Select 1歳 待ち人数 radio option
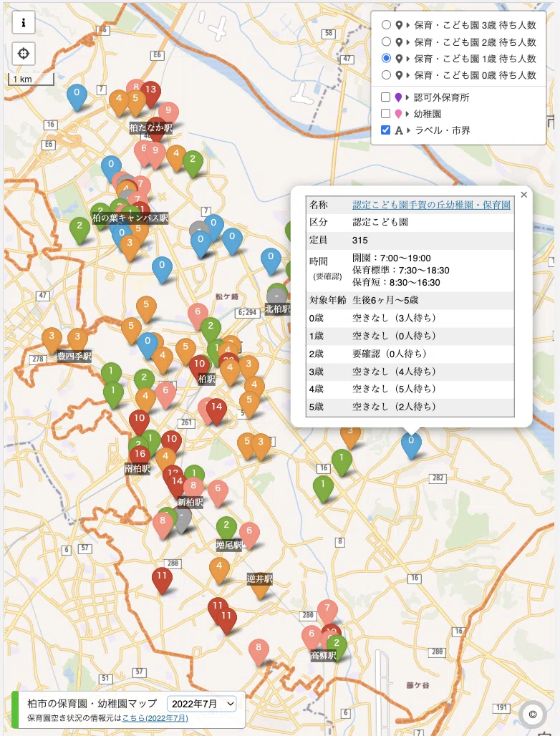 coord(386,58)
